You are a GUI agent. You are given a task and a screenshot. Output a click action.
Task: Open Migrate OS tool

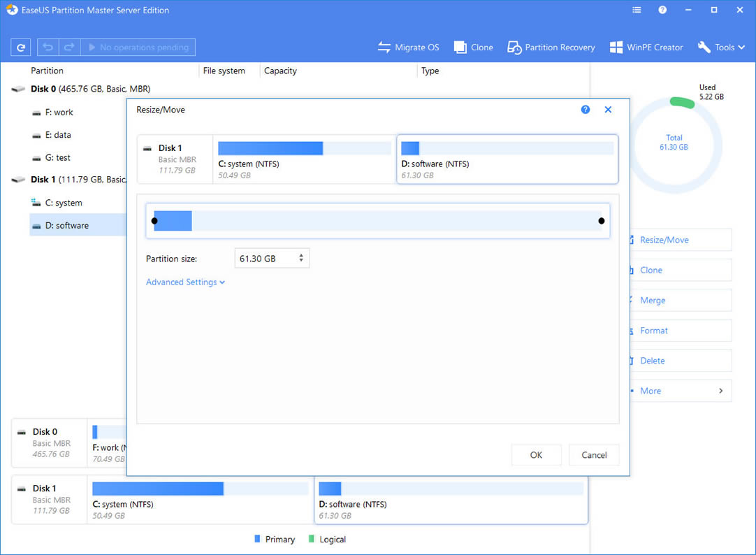(x=409, y=48)
